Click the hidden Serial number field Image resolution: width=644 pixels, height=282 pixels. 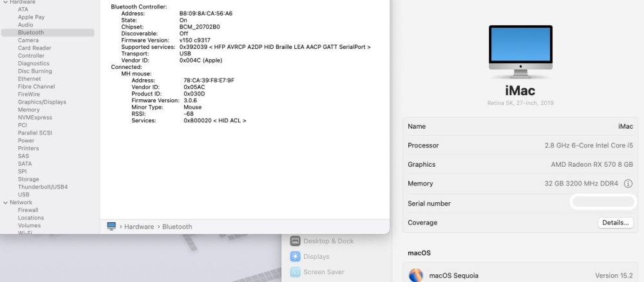[x=603, y=202]
